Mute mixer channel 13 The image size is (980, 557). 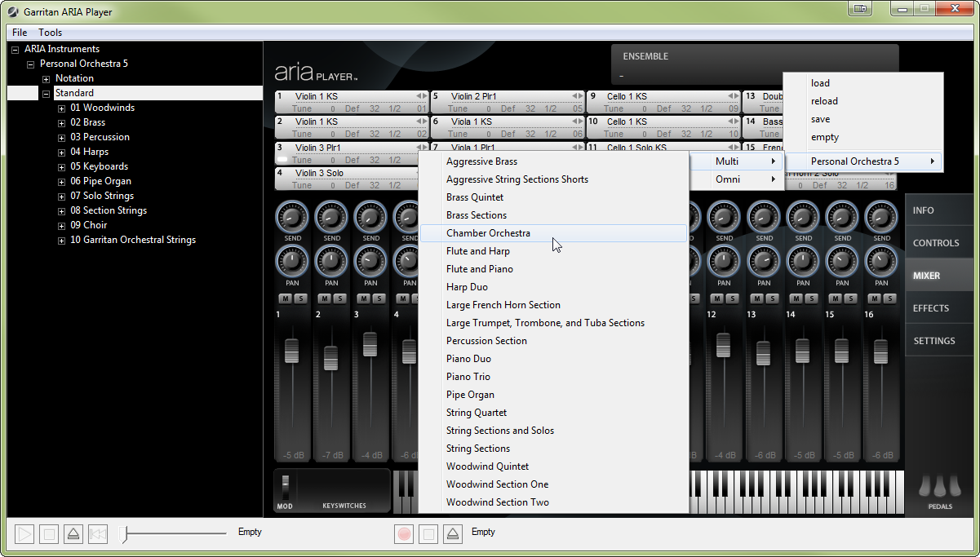click(x=756, y=298)
